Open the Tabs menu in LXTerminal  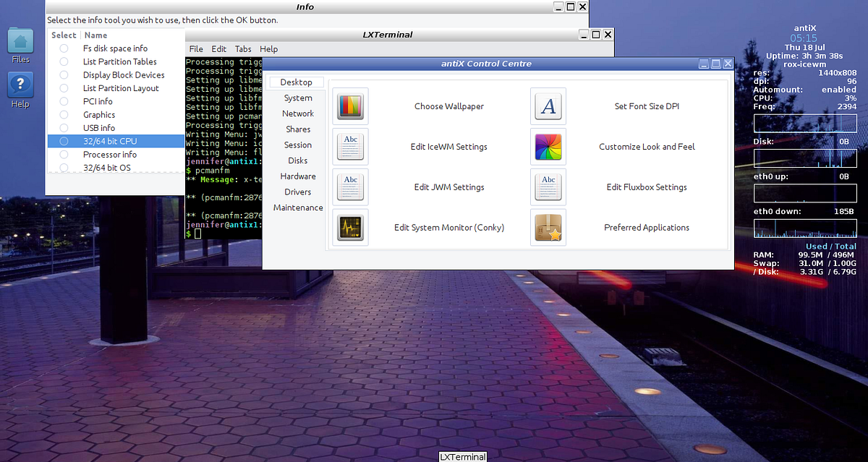click(x=243, y=48)
